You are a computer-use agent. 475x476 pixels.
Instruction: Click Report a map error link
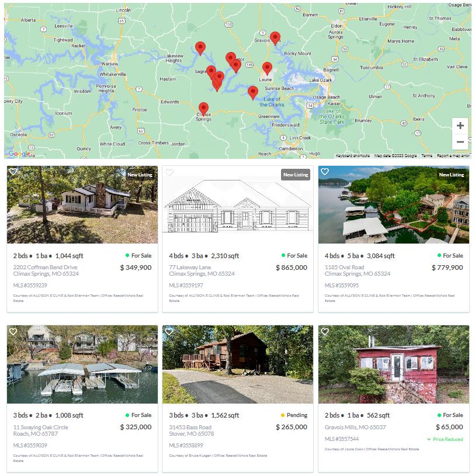click(x=453, y=156)
